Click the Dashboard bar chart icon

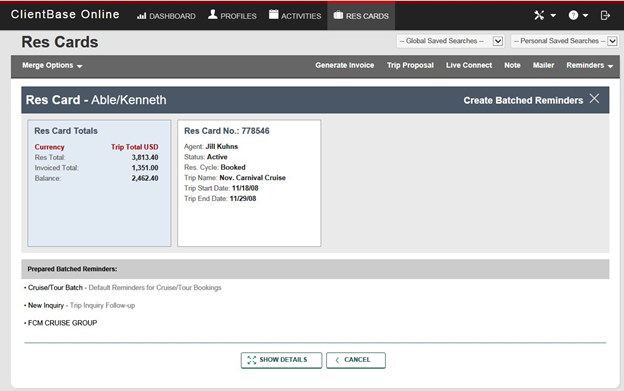coord(141,16)
